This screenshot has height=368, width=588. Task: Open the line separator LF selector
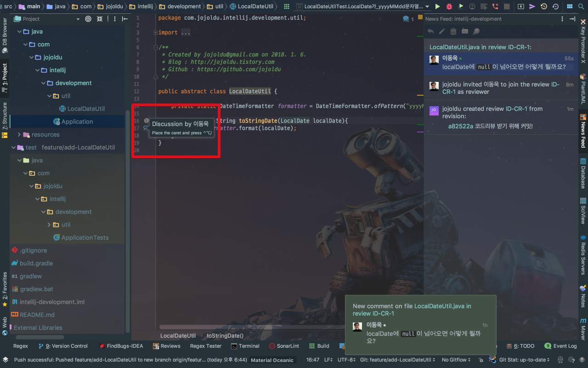(328, 360)
